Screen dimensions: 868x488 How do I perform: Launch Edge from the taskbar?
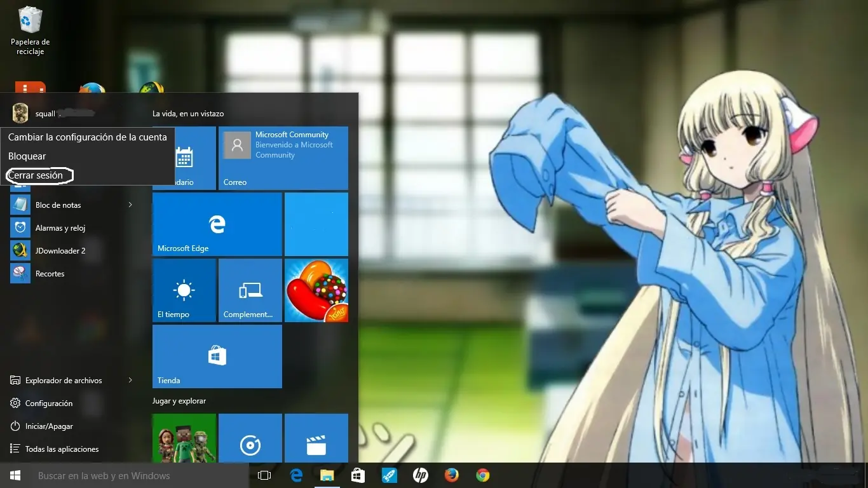tap(296, 475)
